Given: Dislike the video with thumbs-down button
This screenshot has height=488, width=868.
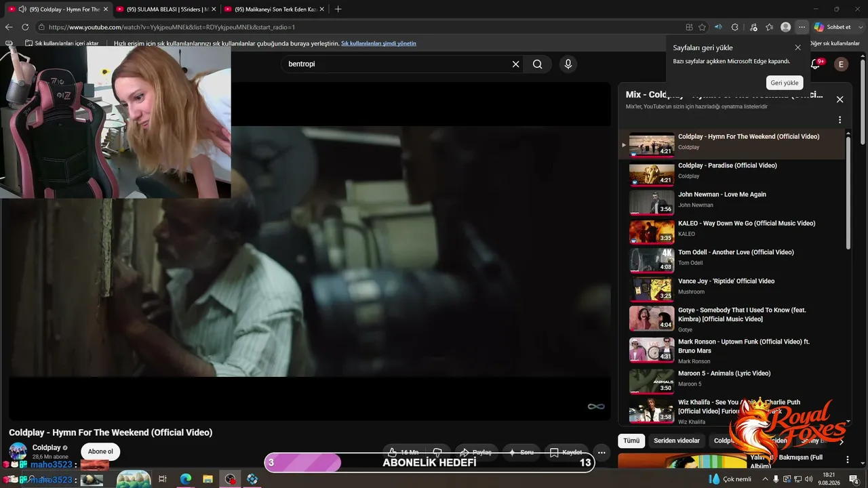Looking at the screenshot, I should point(437,452).
